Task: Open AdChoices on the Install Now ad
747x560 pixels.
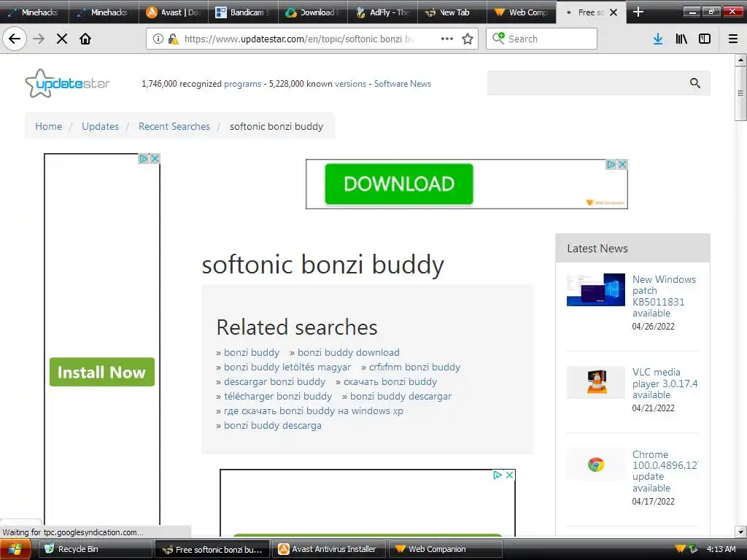Action: (144, 158)
